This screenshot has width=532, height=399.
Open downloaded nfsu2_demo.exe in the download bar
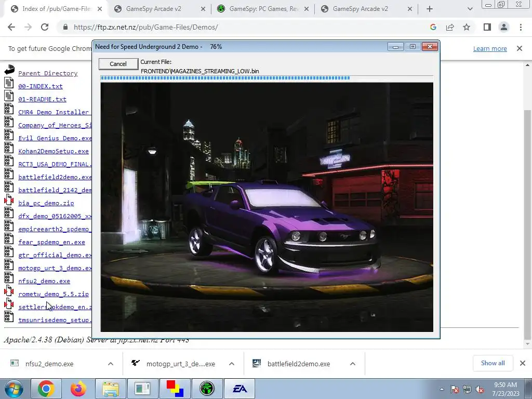49,364
